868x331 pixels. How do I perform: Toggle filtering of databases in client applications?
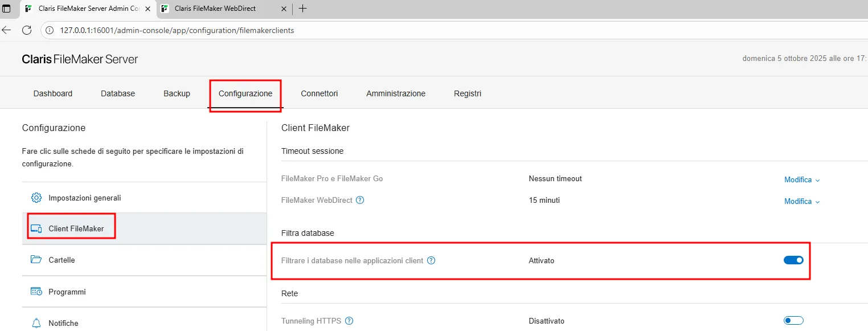click(793, 260)
